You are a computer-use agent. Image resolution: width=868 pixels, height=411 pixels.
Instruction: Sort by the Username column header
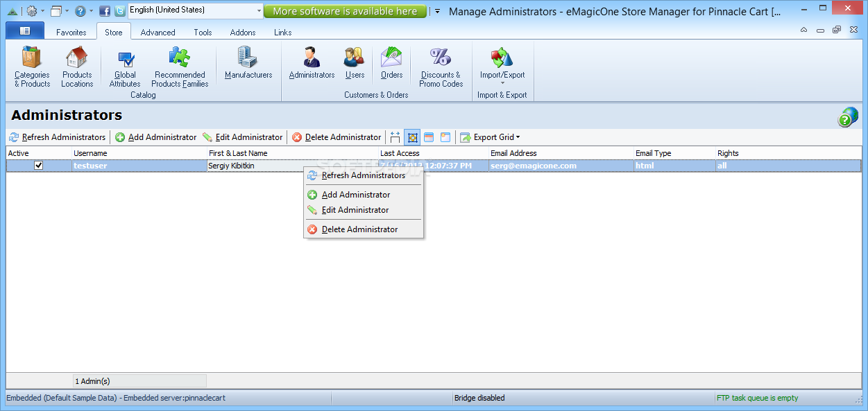(x=139, y=153)
